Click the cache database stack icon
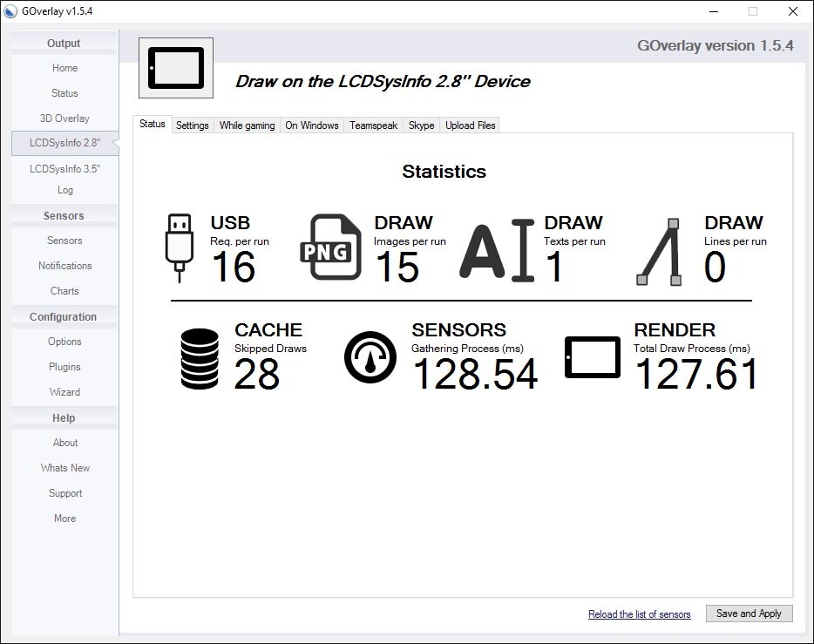 (200, 358)
